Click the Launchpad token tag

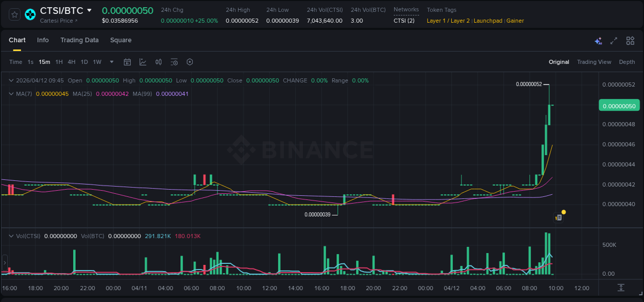click(488, 21)
